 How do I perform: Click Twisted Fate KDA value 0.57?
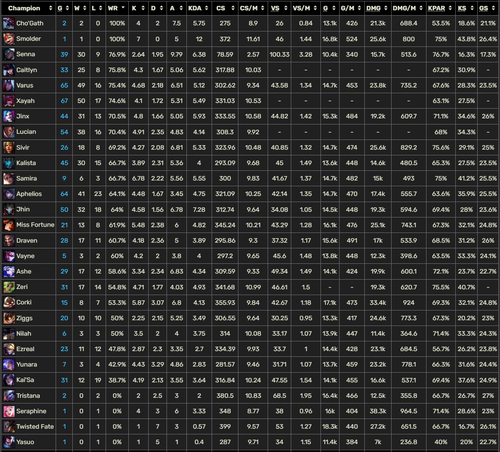(x=199, y=427)
